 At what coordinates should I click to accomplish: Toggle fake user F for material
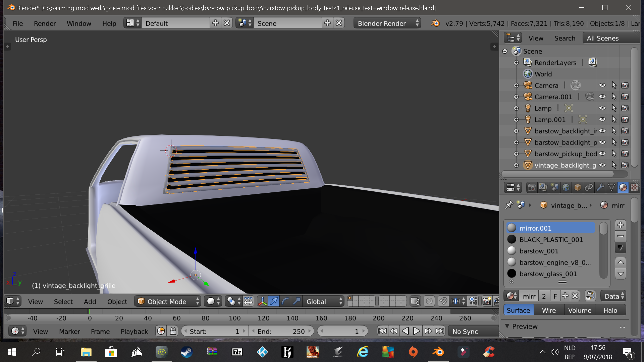pos(555,296)
